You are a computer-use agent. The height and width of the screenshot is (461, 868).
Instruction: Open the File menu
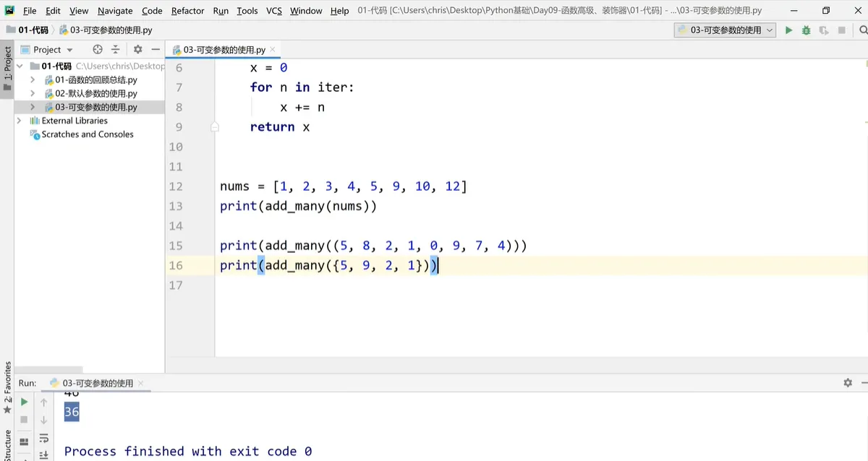point(30,11)
